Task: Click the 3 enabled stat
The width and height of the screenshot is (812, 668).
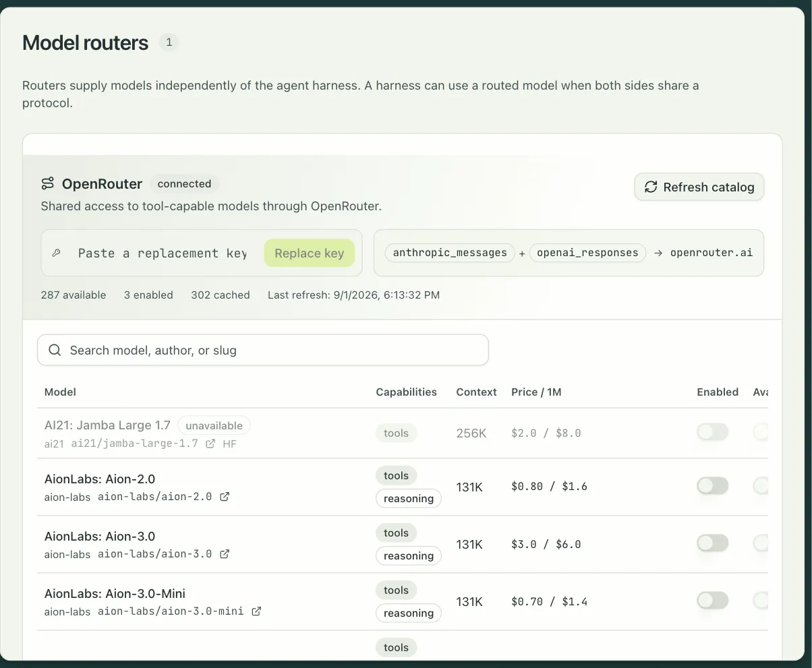Action: (x=148, y=295)
